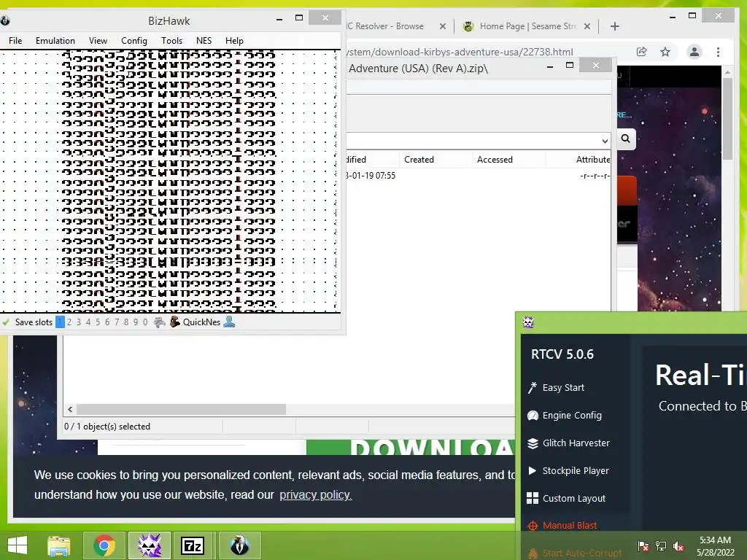The height and width of the screenshot is (560, 747).
Task: Click the QuickNes core icon
Action: (175, 322)
